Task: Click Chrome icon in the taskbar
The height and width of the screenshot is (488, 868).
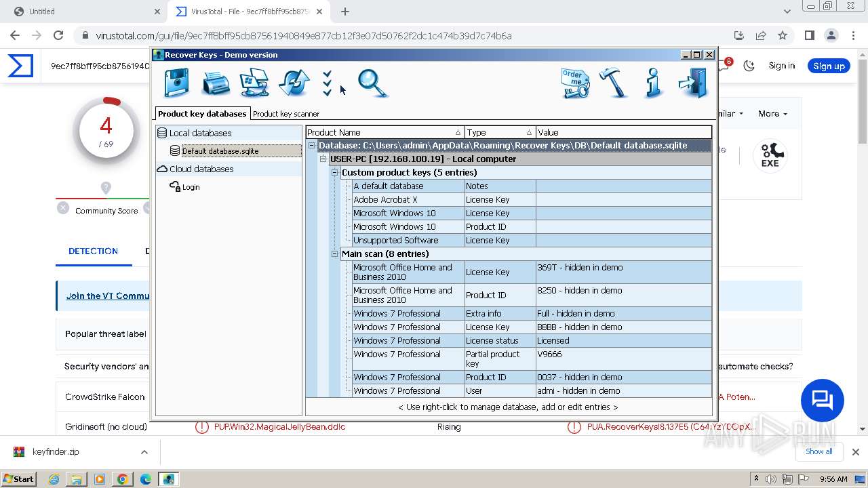Action: click(x=122, y=479)
